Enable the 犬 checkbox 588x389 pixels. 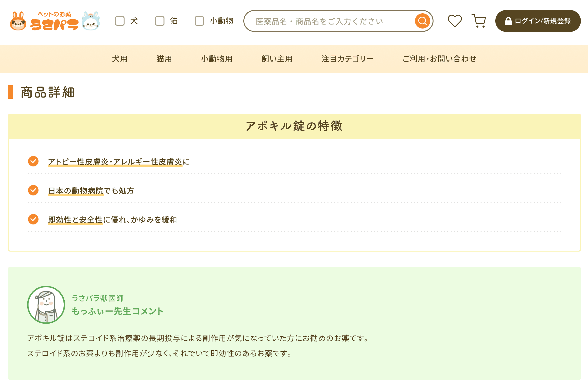click(120, 21)
